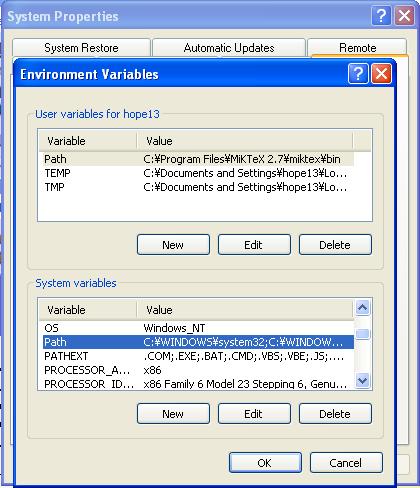
Task: Select system variable PATHEXT row
Action: (198, 356)
